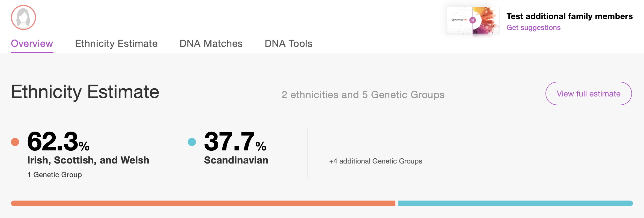This screenshot has width=644, height=218.
Task: Click the MyHeritage DNA kit thumbnail
Action: click(x=473, y=21)
